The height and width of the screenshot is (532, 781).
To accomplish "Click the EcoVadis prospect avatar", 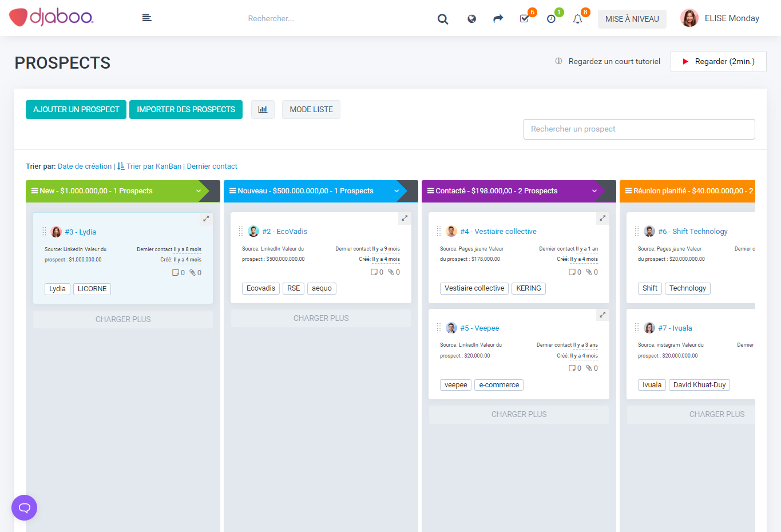I will [253, 231].
